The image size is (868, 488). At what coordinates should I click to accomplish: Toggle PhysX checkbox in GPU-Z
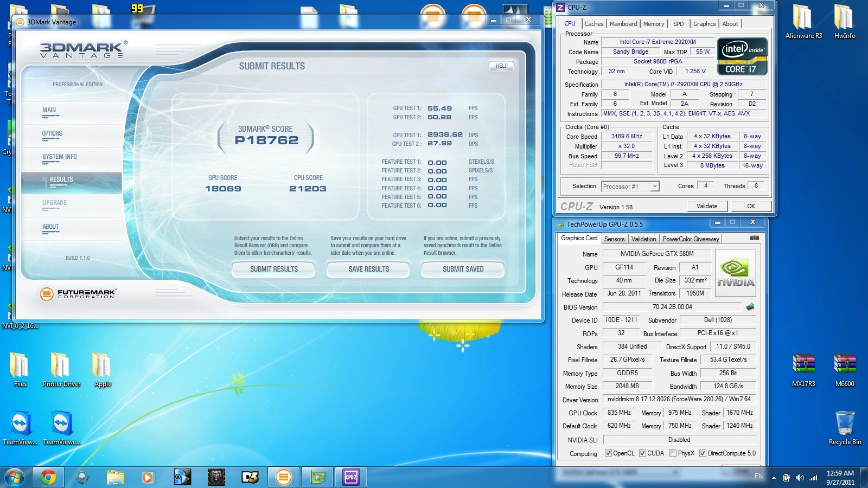(x=673, y=453)
